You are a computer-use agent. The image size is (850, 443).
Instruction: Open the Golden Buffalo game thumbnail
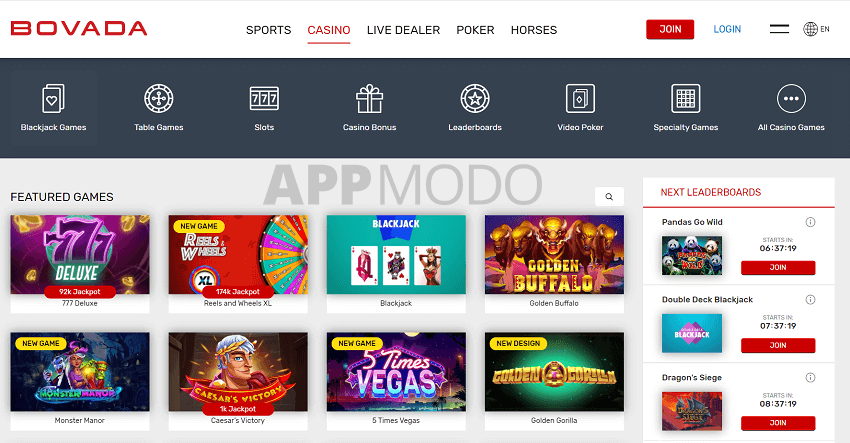tap(554, 255)
